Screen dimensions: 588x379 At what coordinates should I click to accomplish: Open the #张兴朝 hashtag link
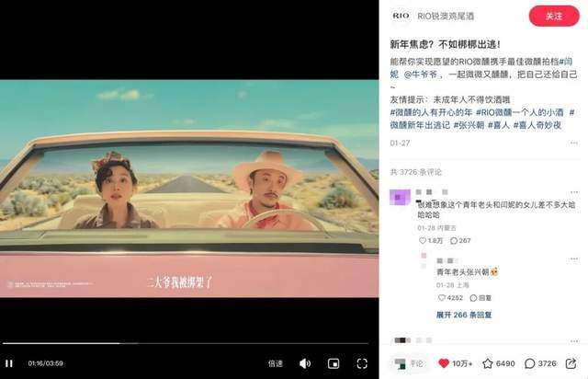click(469, 125)
